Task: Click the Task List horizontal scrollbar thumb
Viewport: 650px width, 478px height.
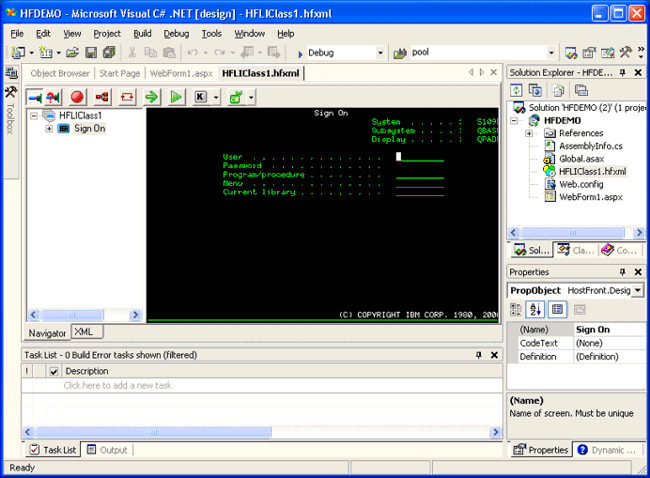Action: (x=153, y=432)
